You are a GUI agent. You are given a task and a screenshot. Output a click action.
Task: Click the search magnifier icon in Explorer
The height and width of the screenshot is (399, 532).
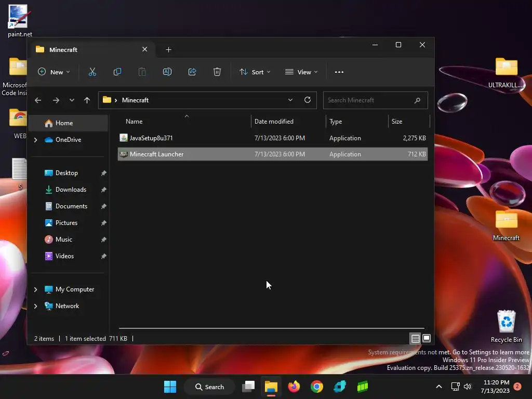(417, 100)
